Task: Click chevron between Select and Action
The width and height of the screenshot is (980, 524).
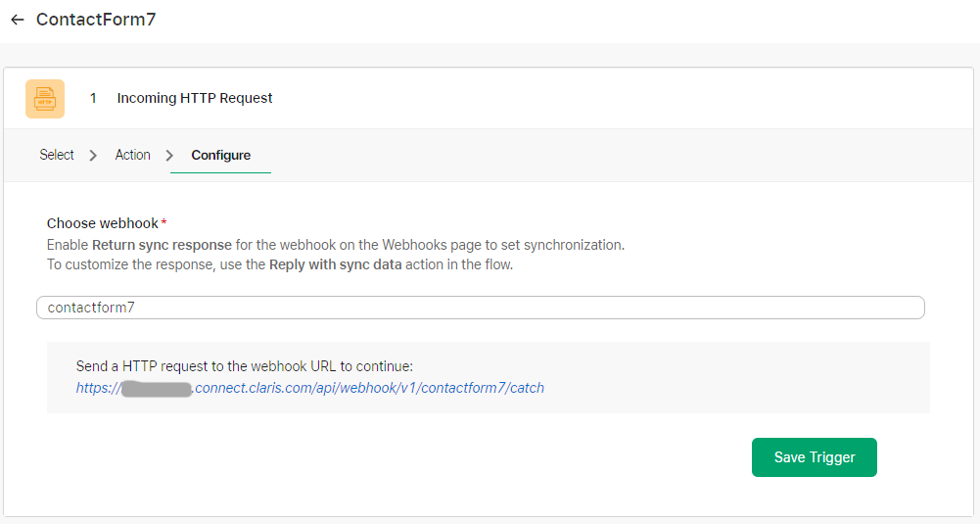Action: pos(93,155)
